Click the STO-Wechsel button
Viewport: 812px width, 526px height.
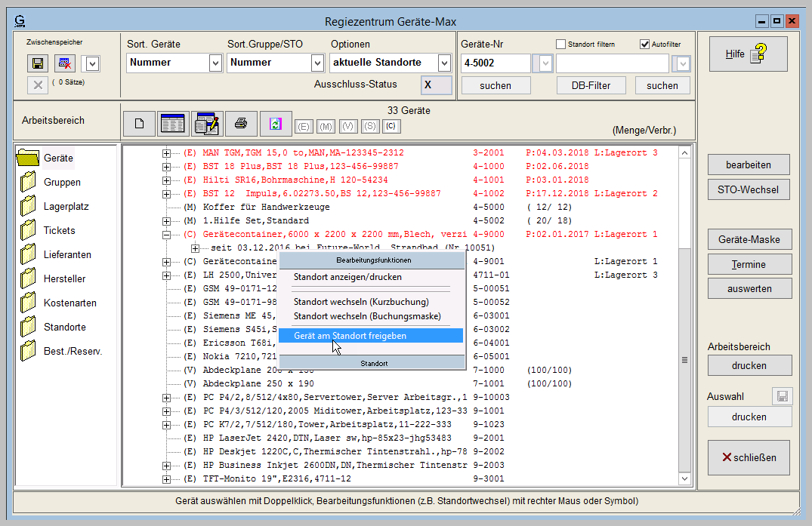click(748, 189)
